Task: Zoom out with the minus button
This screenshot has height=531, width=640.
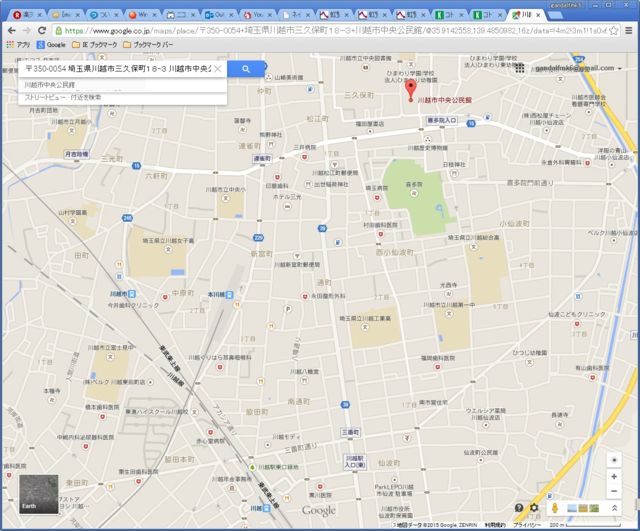Action: click(614, 491)
